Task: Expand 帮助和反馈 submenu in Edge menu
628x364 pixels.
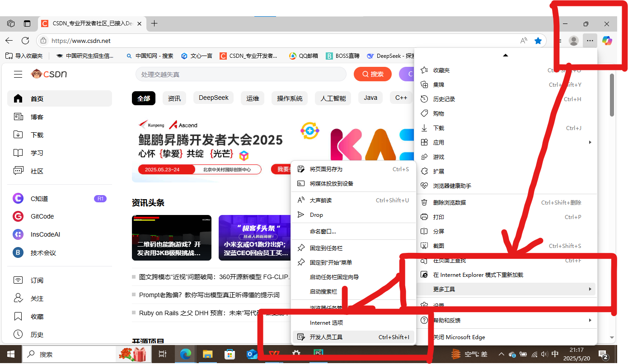Action: [x=506, y=320]
